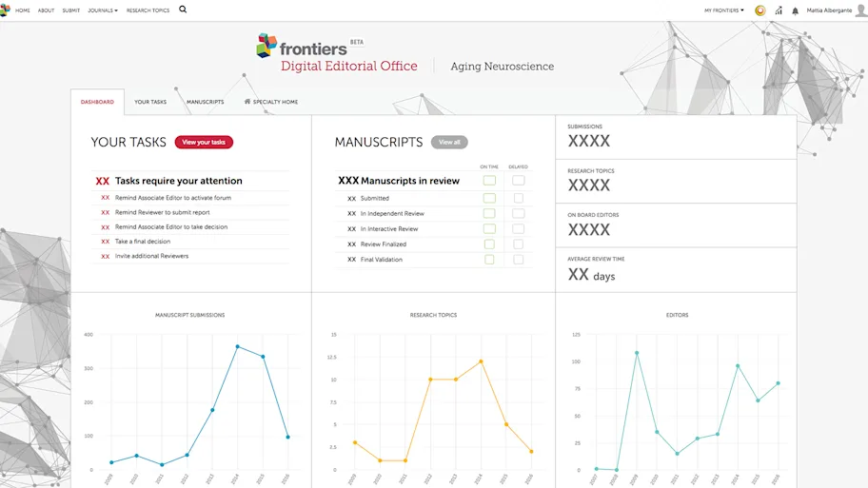868x488 pixels.
Task: Check Delayed box for In Interactive Review
Action: 518,228
